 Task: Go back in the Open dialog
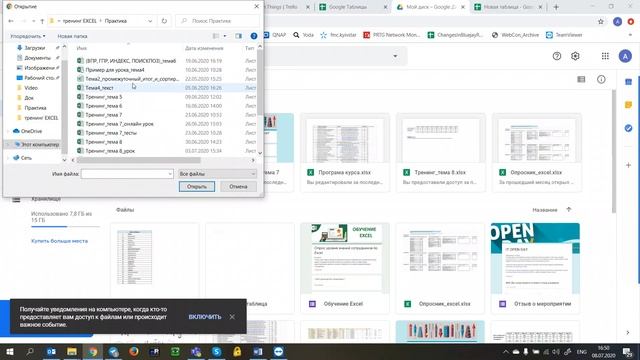coord(11,21)
